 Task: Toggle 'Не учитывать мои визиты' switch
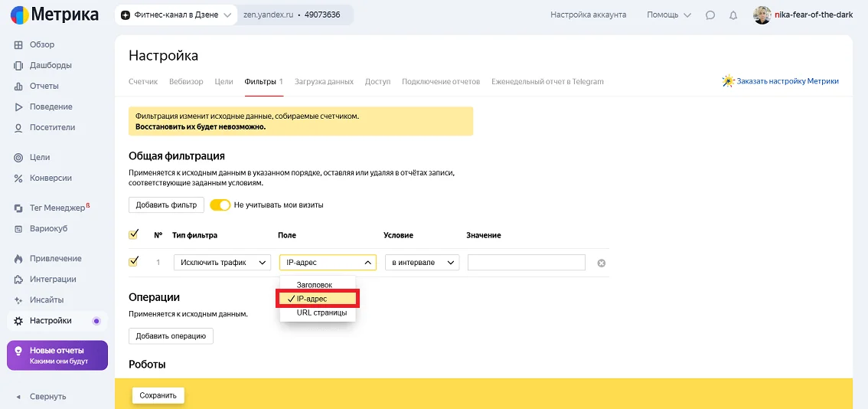[x=220, y=205]
